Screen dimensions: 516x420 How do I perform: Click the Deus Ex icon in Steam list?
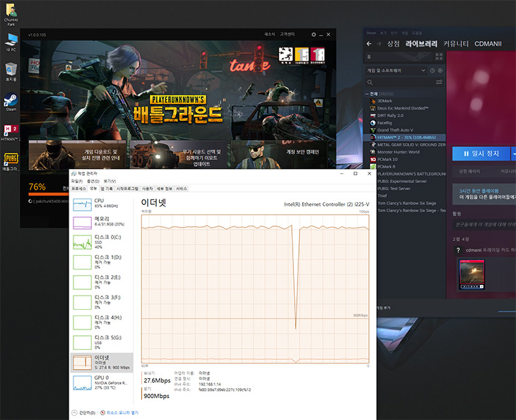click(x=373, y=108)
